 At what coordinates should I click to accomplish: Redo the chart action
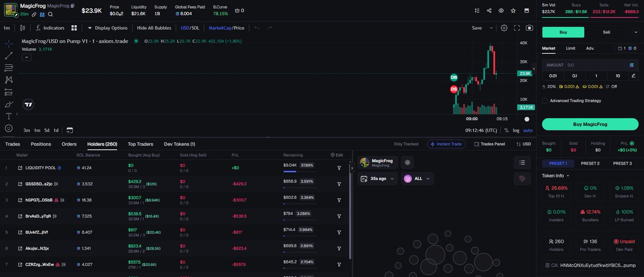click(x=269, y=28)
